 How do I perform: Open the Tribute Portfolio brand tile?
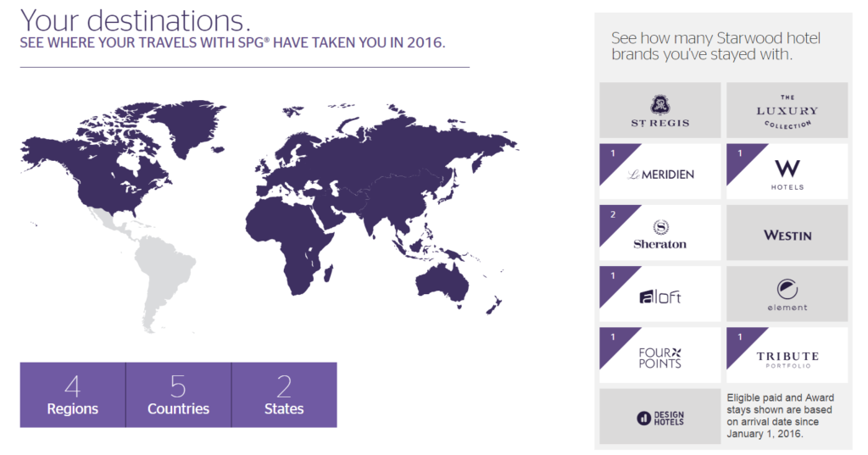[787, 355]
